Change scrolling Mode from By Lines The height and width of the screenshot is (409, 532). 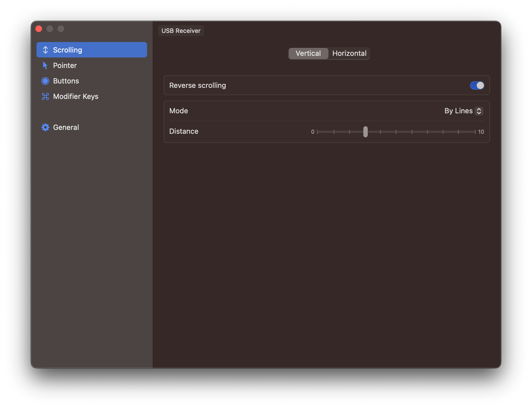463,111
